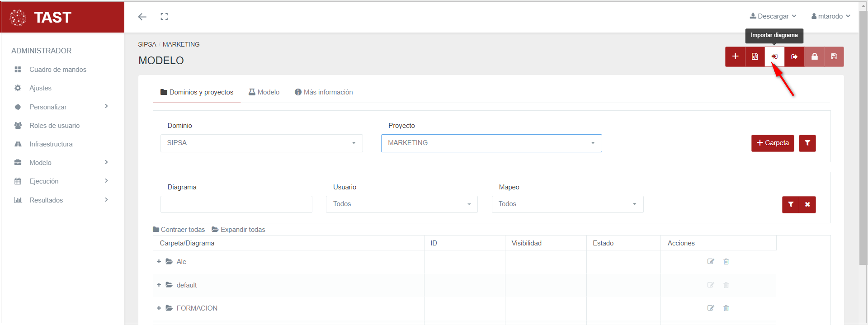Open the Dominio SIPSA dropdown
The height and width of the screenshot is (325, 868).
[261, 143]
